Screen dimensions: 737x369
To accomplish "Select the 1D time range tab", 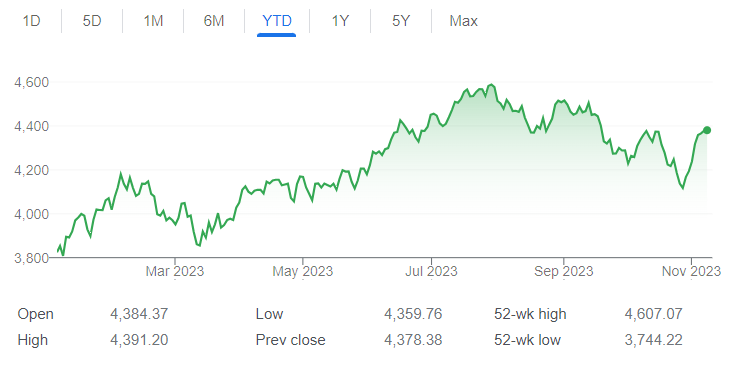I will point(31,21).
